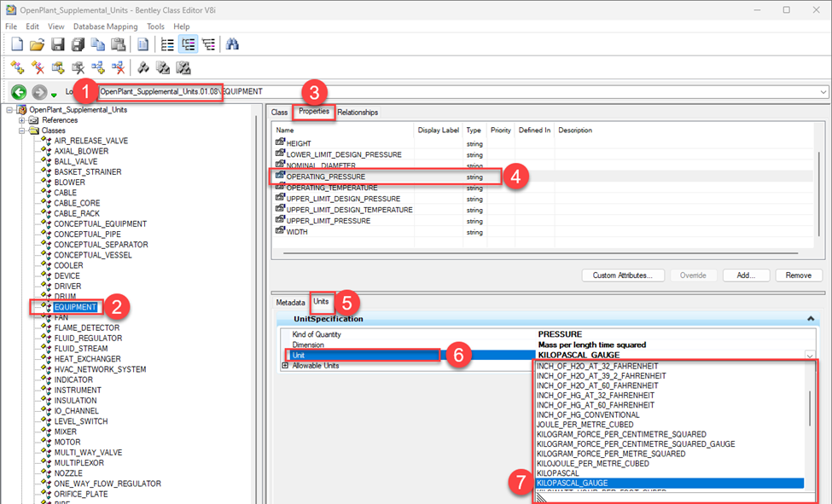The width and height of the screenshot is (832, 504).
Task: Click the Add class icon
Action: pos(18,67)
